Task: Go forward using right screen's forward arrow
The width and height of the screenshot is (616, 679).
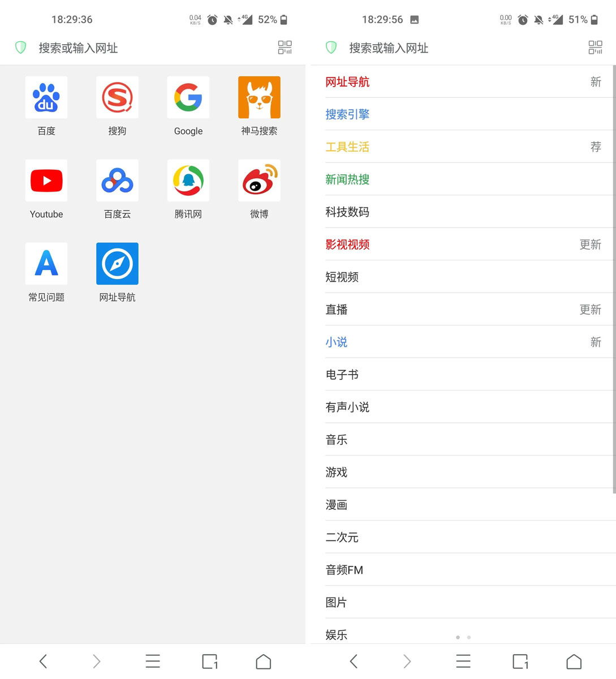Action: point(407,661)
